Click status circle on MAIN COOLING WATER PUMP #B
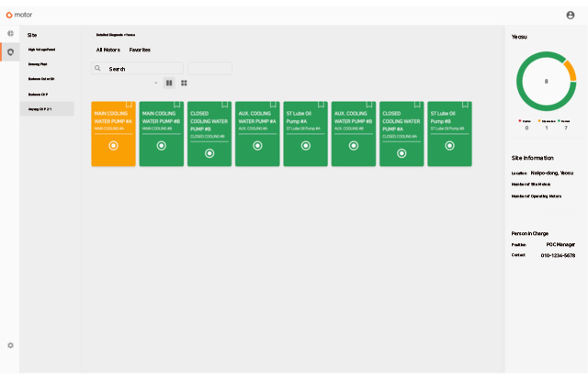The width and height of the screenshot is (588, 381). (162, 145)
